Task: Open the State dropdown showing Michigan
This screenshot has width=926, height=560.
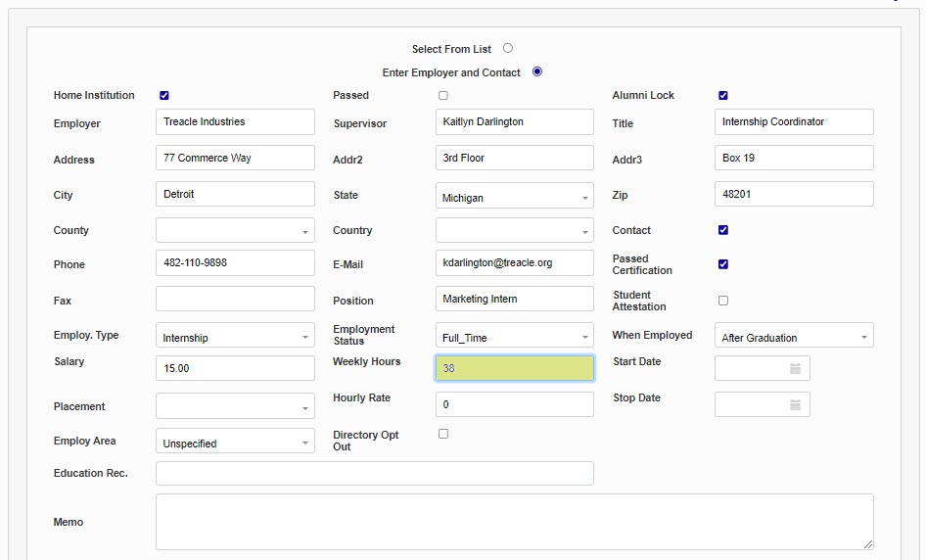Action: point(515,198)
